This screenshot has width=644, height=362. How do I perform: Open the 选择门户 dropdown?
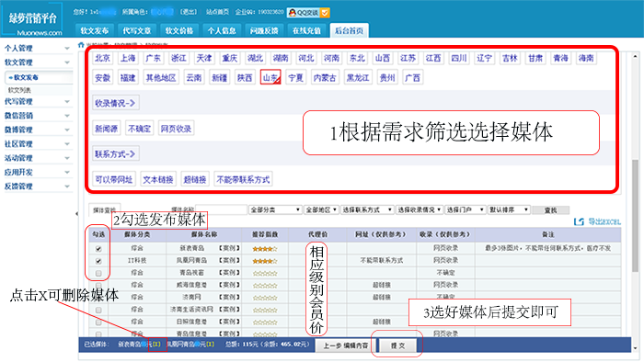coord(466,209)
